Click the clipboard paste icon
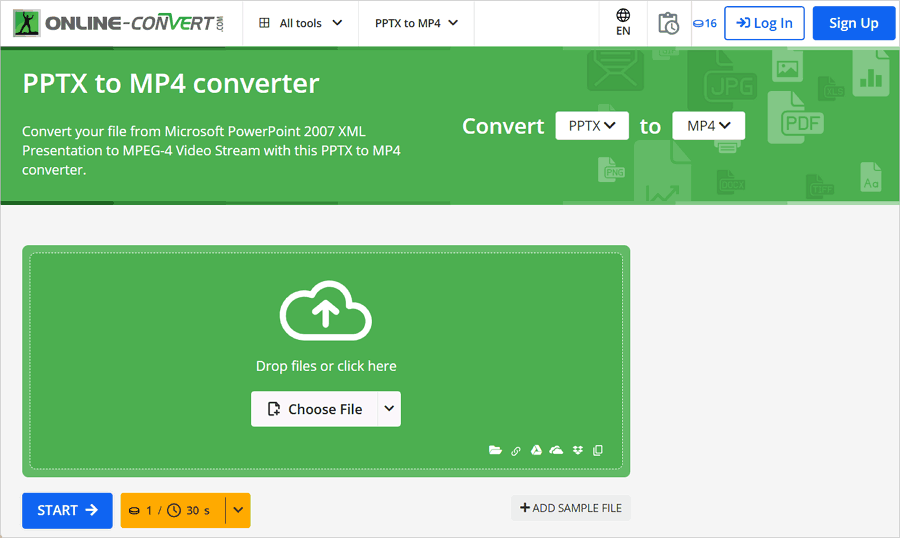The height and width of the screenshot is (538, 900). (598, 451)
